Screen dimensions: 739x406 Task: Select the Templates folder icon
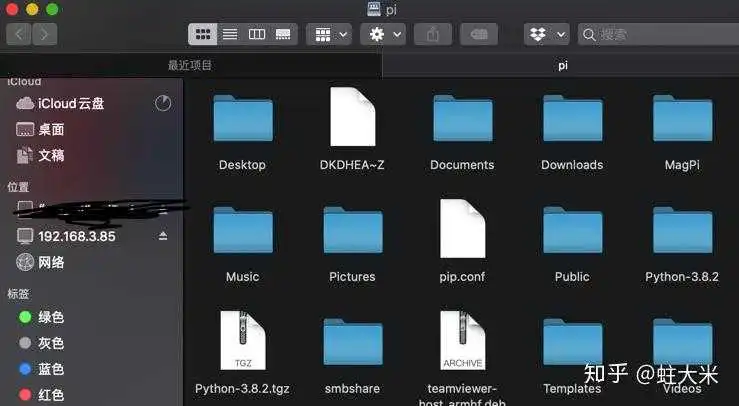coord(573,341)
